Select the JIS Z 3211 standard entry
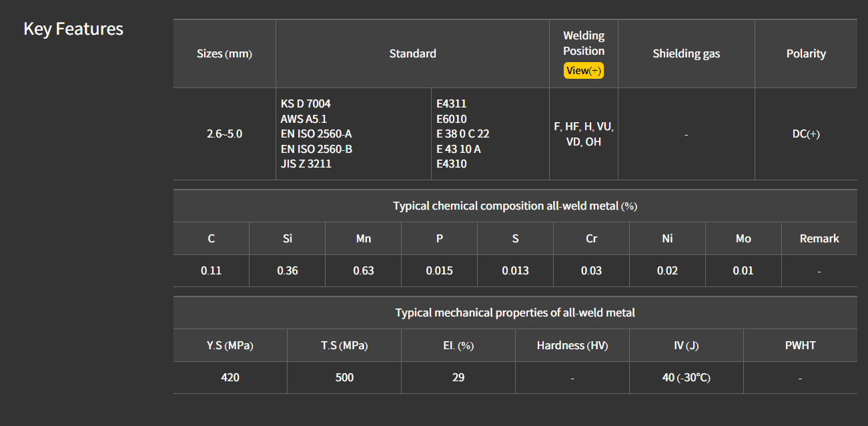 pos(306,164)
